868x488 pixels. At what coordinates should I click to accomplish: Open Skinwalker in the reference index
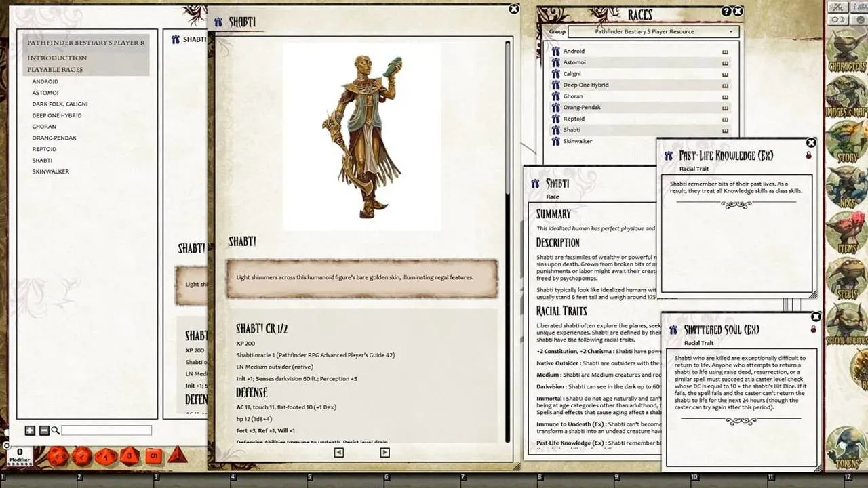coord(50,171)
